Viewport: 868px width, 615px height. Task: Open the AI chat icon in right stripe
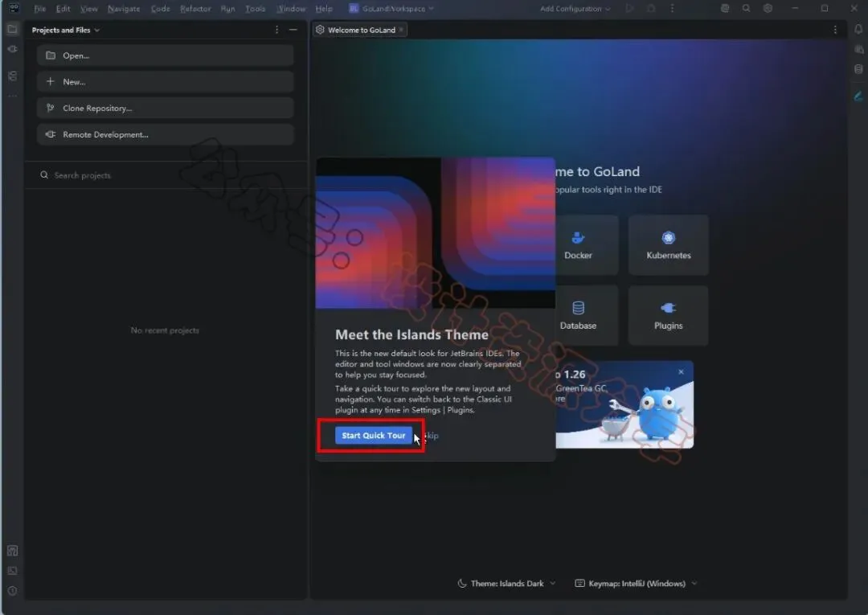click(858, 49)
